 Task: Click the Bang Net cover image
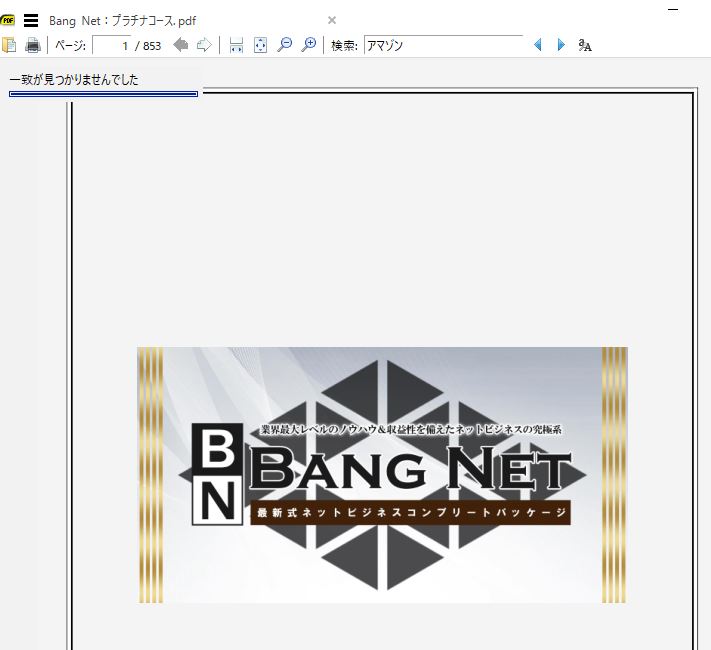click(x=382, y=475)
